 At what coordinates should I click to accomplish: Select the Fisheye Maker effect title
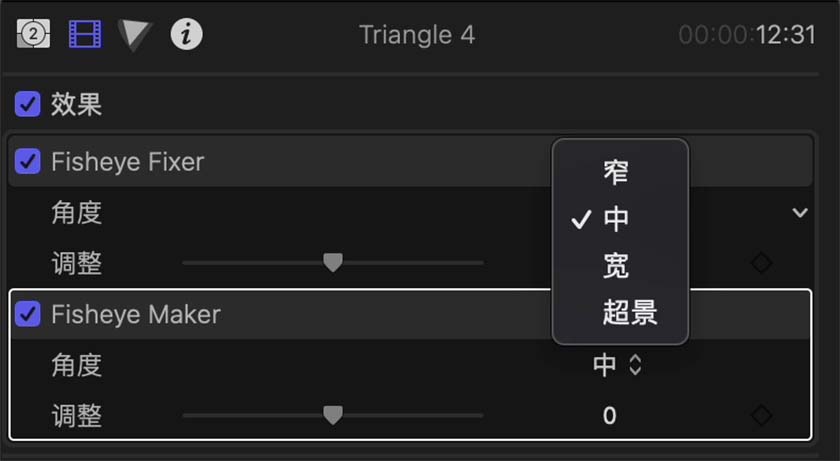point(136,314)
